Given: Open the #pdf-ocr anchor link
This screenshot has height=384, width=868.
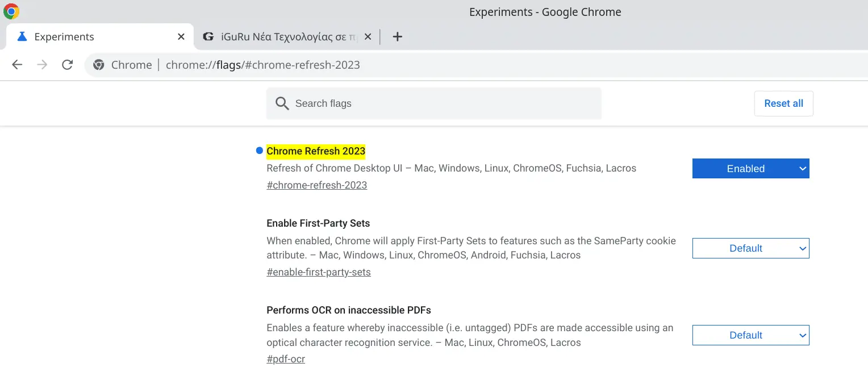Looking at the screenshot, I should (x=286, y=359).
